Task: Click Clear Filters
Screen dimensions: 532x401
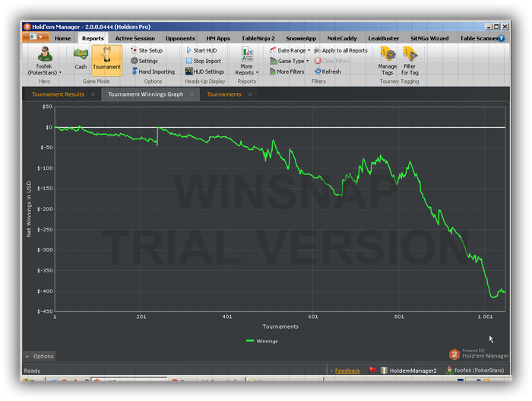Action: (x=332, y=61)
